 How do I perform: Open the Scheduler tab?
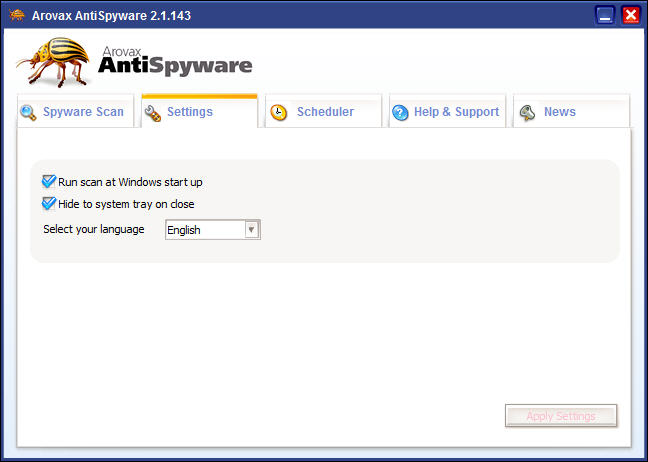(323, 112)
